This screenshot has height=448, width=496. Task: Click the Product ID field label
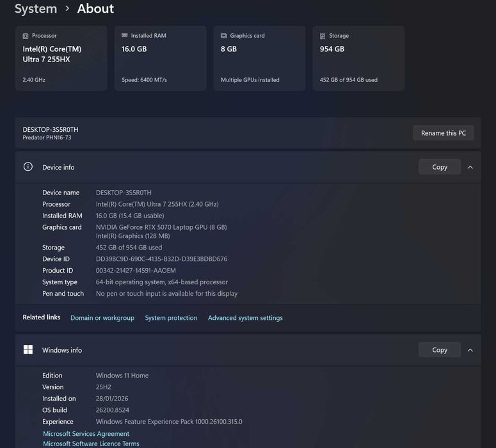coord(58,271)
